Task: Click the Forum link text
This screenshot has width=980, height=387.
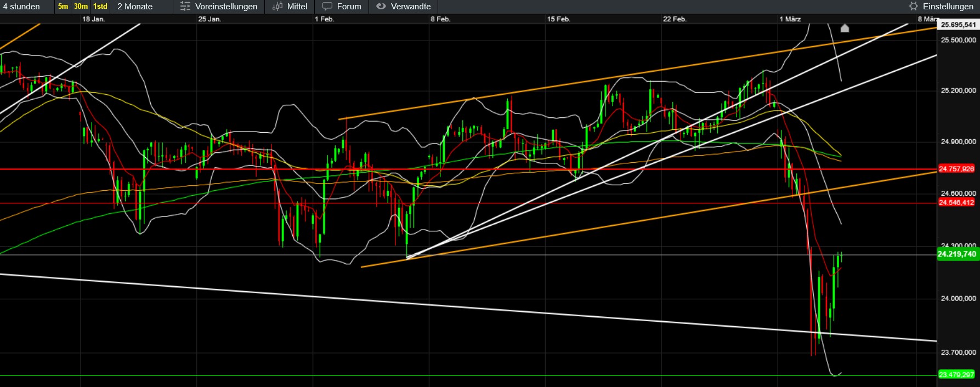Action: 349,7
